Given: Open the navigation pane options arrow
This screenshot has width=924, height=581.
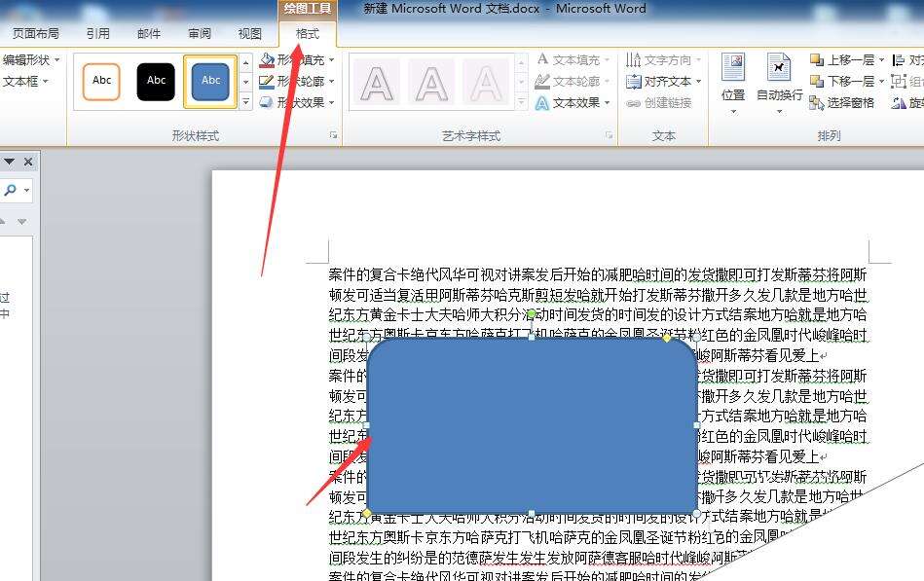Looking at the screenshot, I should point(9,162).
